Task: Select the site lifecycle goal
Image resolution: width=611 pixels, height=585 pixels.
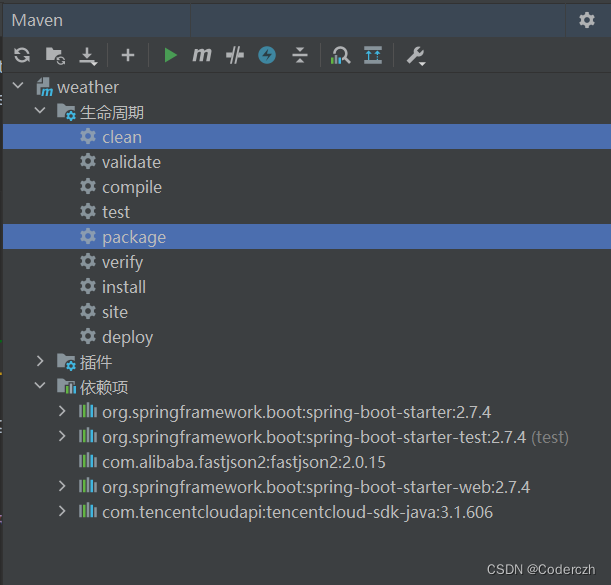Action: pos(307,311)
